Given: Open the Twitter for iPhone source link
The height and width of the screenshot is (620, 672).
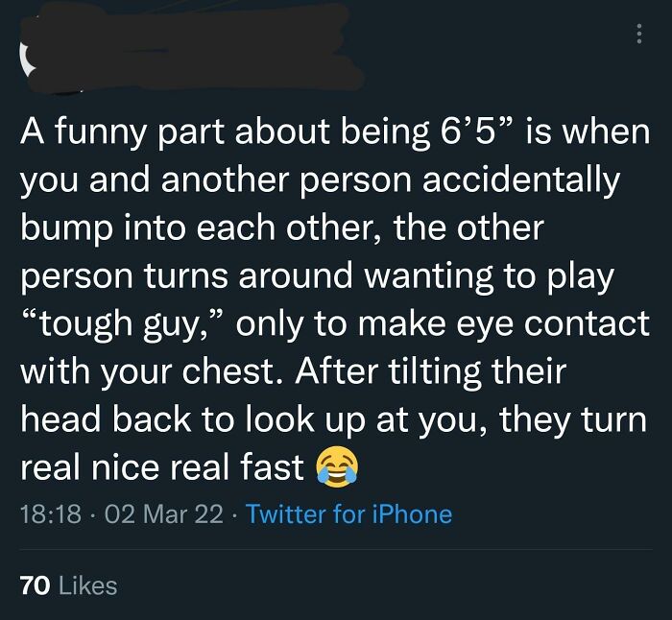Looking at the screenshot, I should tap(348, 514).
